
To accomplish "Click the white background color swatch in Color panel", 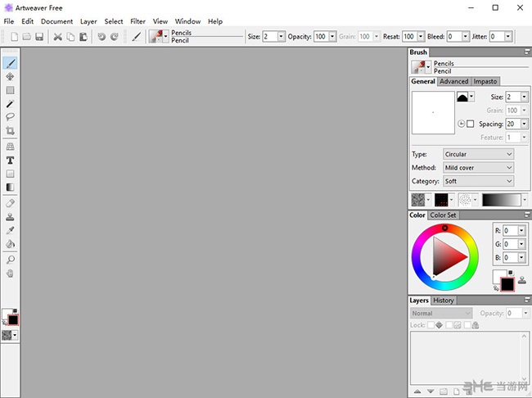I will [x=498, y=275].
